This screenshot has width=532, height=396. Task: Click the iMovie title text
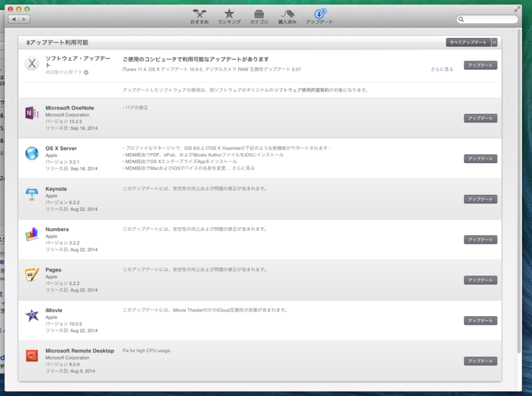54,310
